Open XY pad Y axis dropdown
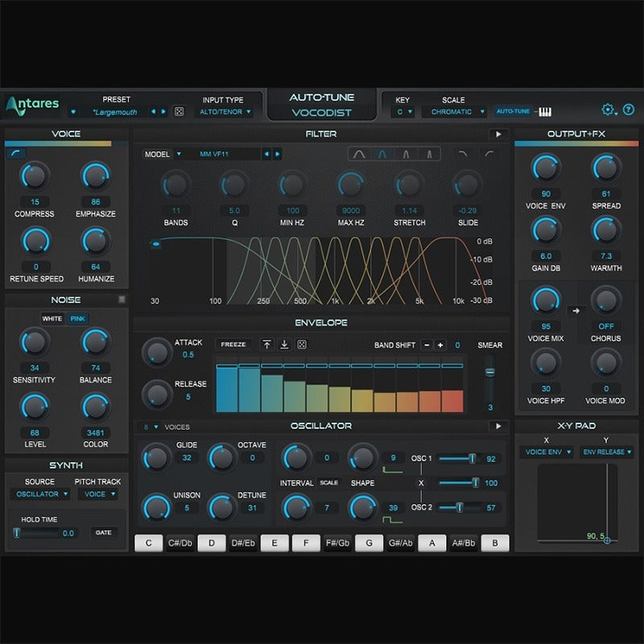 [607, 452]
